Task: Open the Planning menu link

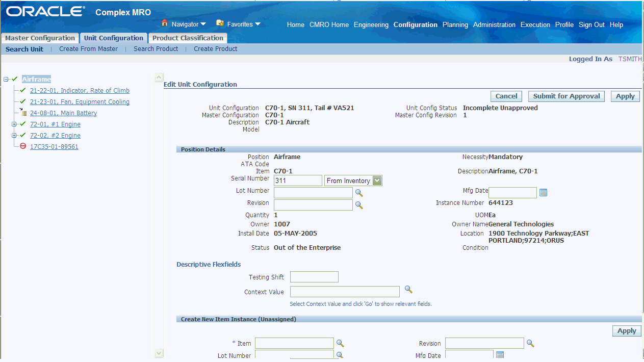Action: tap(455, 24)
